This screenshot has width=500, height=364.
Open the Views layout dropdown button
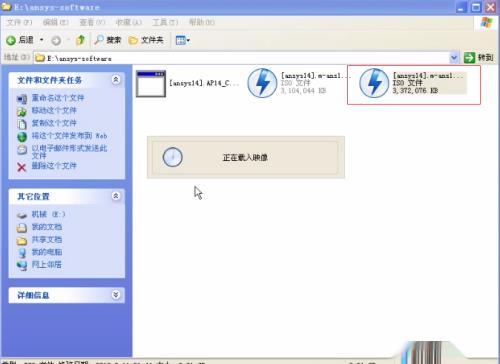182,40
